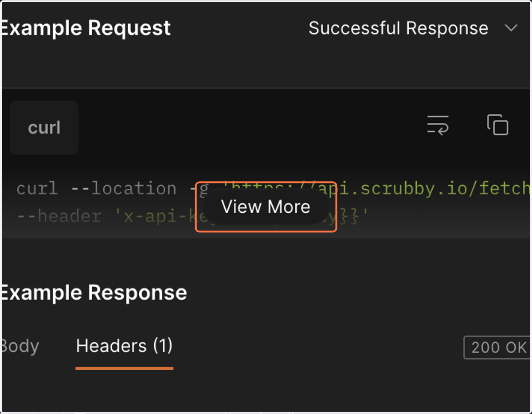Viewport: 532px width, 414px height.
Task: Open the curl language selector
Action: click(x=44, y=128)
